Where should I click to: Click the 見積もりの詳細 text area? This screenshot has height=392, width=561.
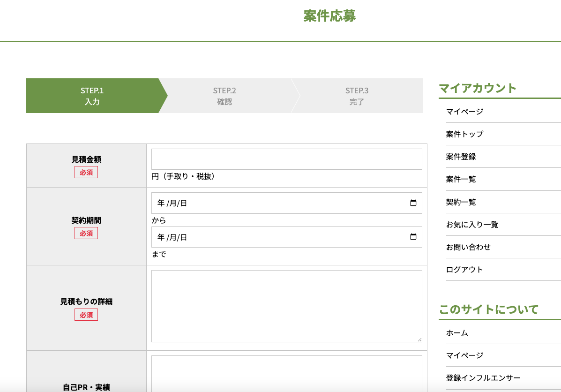[286, 306]
